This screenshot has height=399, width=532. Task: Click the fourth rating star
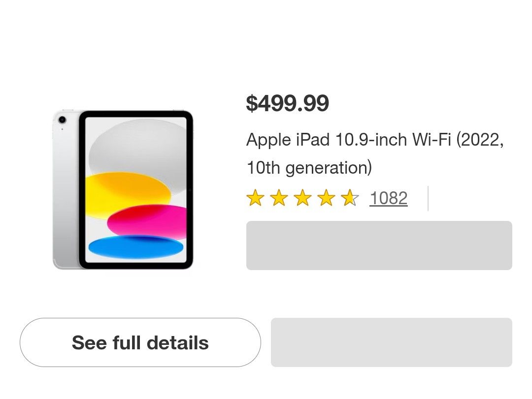point(327,198)
